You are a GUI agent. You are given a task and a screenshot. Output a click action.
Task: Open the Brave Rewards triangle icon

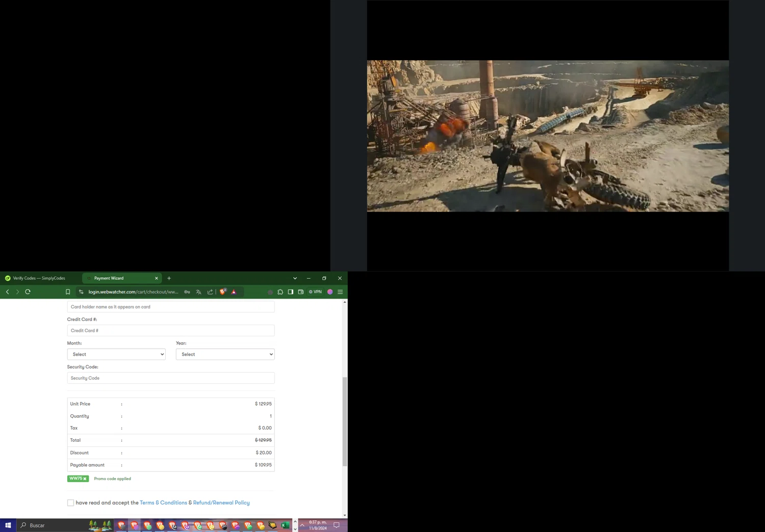coord(234,292)
